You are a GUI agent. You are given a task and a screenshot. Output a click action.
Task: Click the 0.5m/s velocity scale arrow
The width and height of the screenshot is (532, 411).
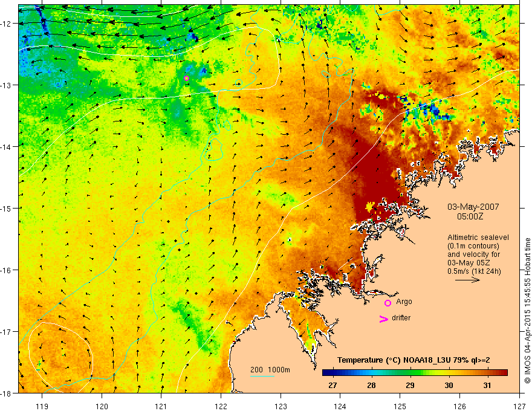tap(467, 280)
